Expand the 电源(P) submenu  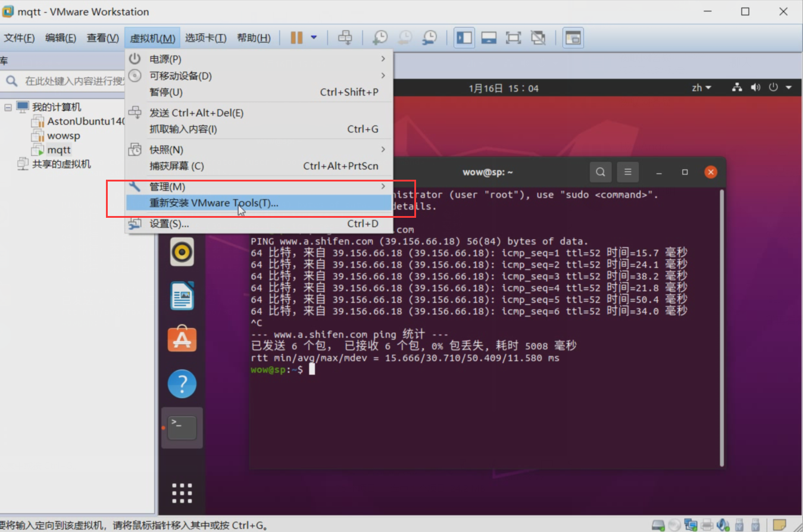[x=259, y=59]
